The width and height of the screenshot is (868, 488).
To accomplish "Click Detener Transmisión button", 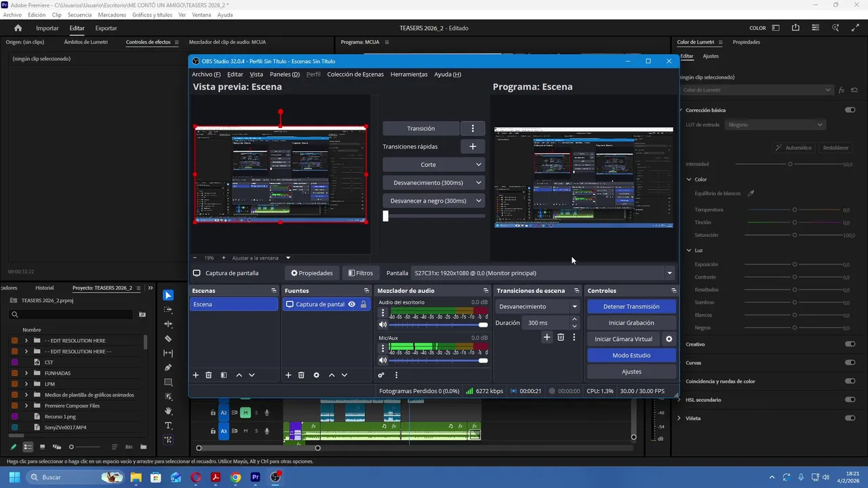I will click(631, 306).
